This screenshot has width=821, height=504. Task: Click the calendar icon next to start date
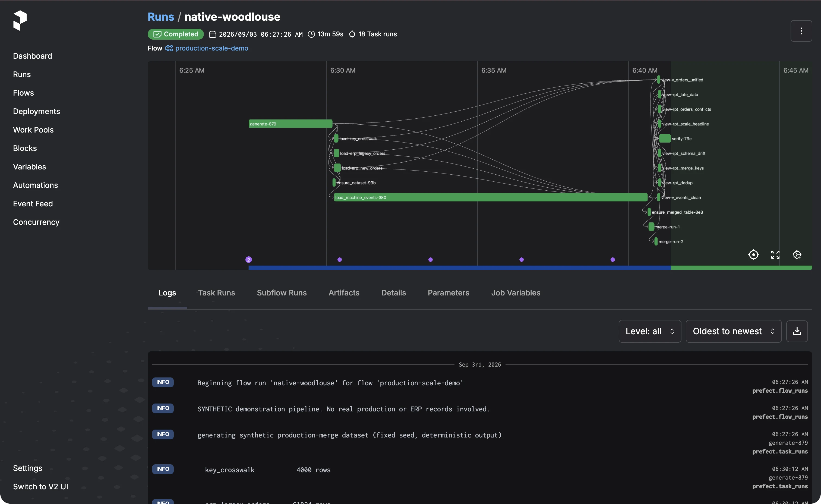click(x=212, y=34)
